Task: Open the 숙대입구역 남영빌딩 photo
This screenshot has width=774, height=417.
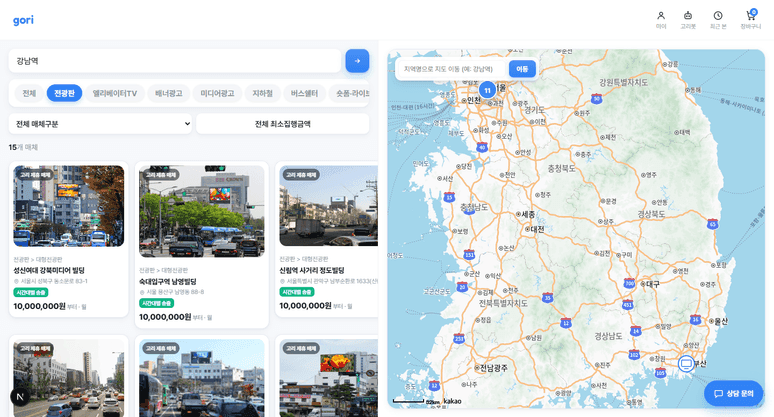Action: coord(201,211)
